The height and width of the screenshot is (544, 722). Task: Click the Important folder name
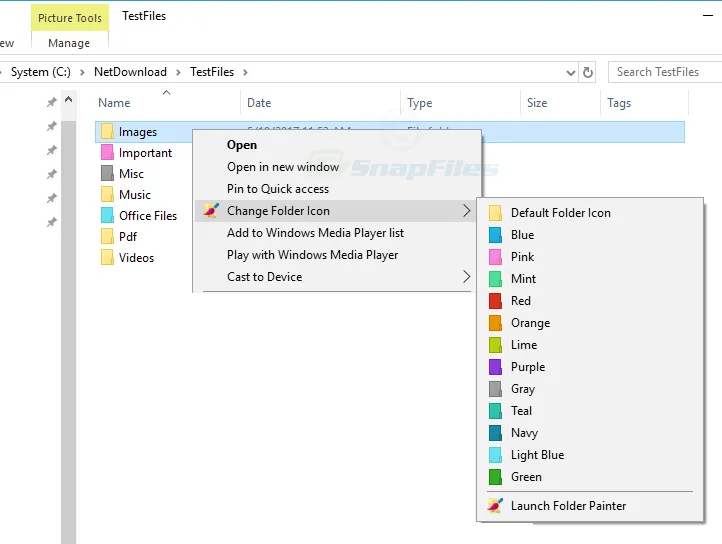point(146,153)
